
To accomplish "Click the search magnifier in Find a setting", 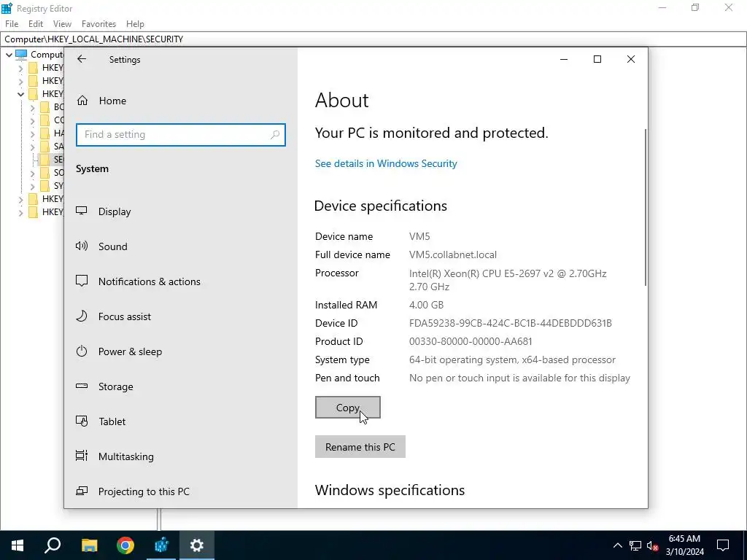I will (x=275, y=135).
